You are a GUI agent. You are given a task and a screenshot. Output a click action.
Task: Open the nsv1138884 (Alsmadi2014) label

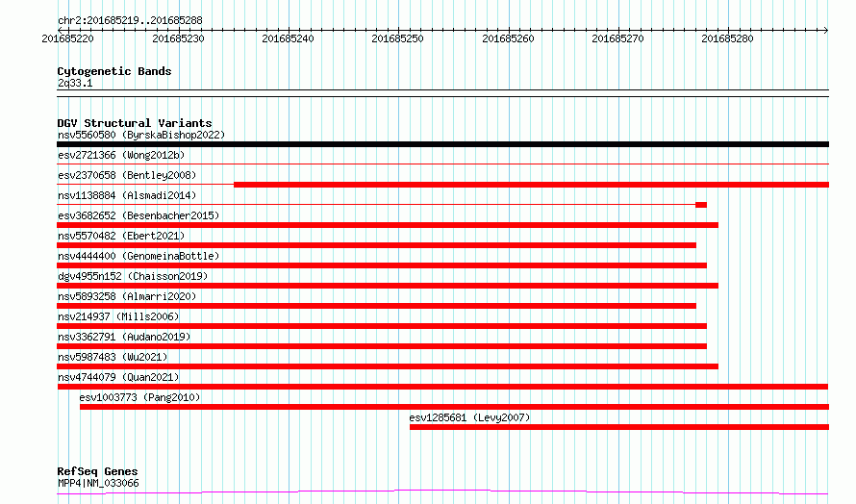coord(127,195)
